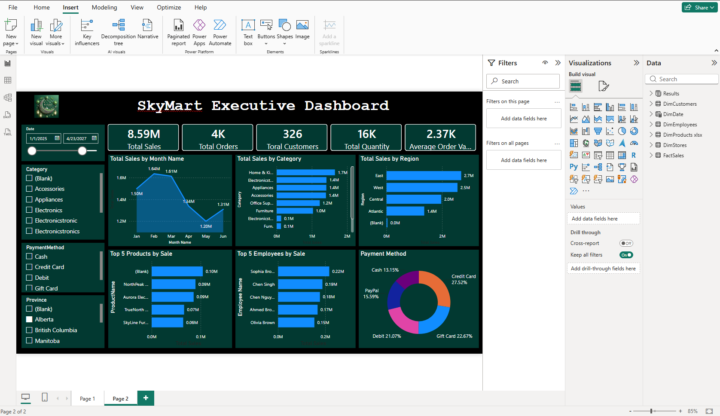
Task: Check the Accessories category checkbox
Action: [x=29, y=189]
